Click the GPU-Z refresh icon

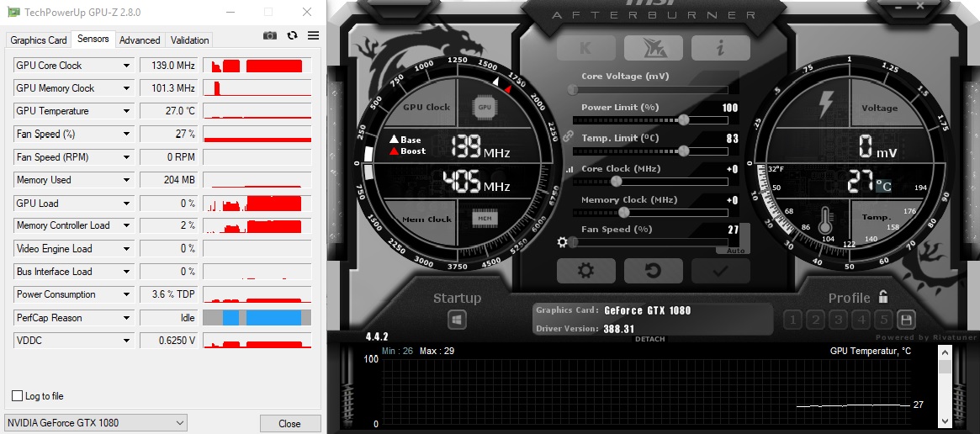point(292,35)
